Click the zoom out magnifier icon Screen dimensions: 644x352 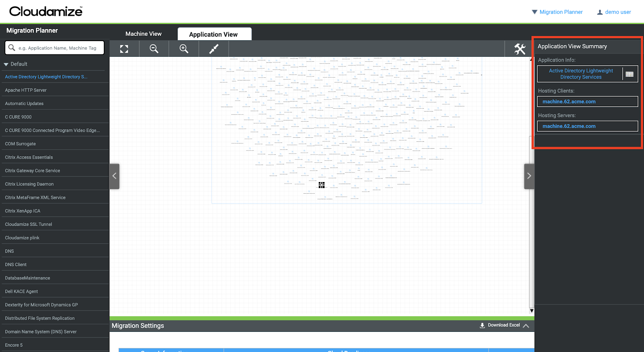pos(154,49)
